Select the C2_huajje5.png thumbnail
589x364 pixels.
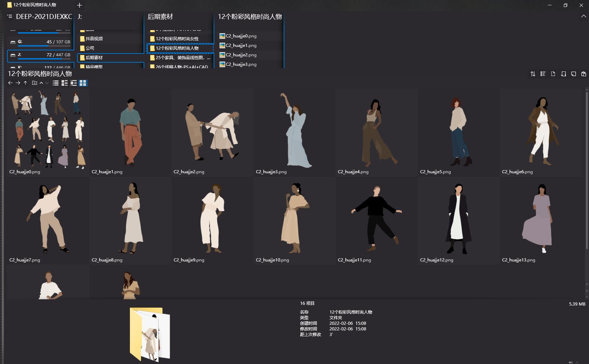tap(458, 132)
